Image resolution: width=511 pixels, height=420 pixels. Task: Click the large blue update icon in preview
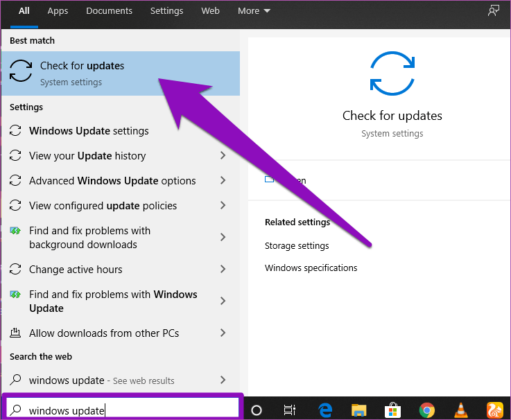(392, 73)
